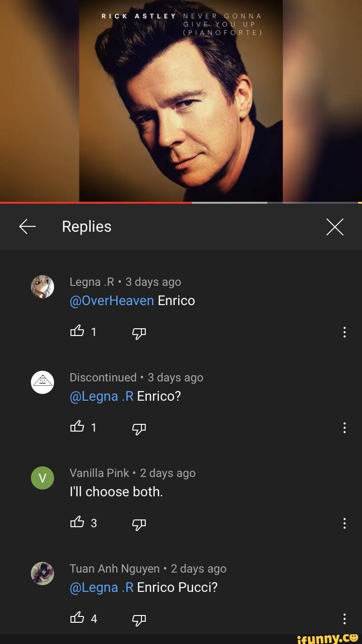Image resolution: width=362 pixels, height=644 pixels.
Task: Close the Replies panel
Action: tap(334, 226)
